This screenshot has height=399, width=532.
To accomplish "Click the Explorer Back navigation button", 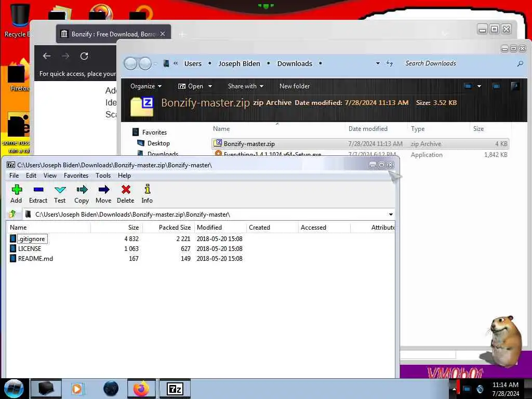I will point(130,63).
